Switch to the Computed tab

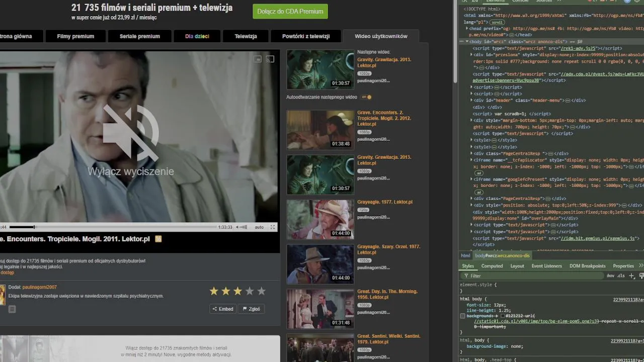click(492, 266)
